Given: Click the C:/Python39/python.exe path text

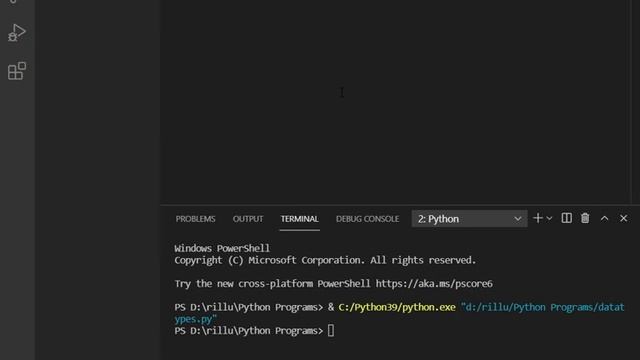Looking at the screenshot, I should 397,307.
